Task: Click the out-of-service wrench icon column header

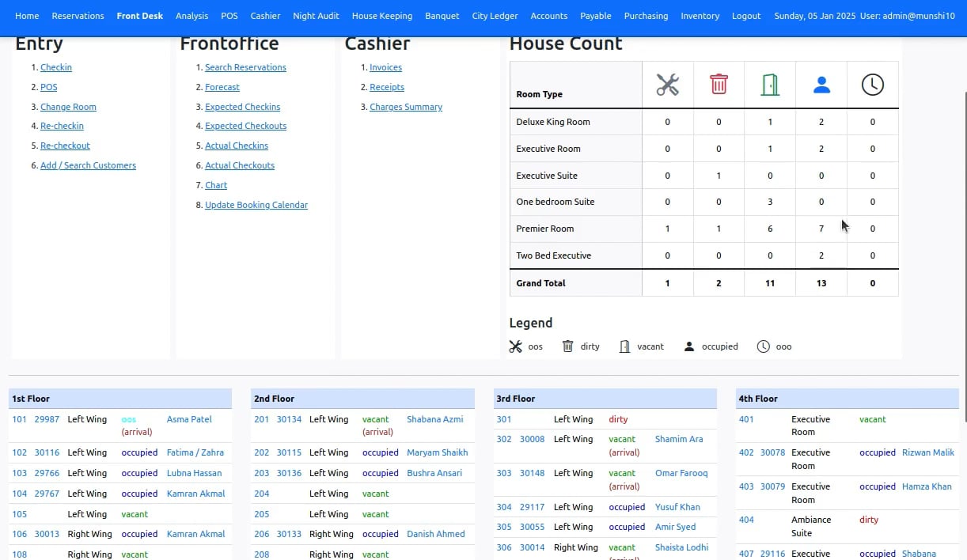Action: pos(667,85)
